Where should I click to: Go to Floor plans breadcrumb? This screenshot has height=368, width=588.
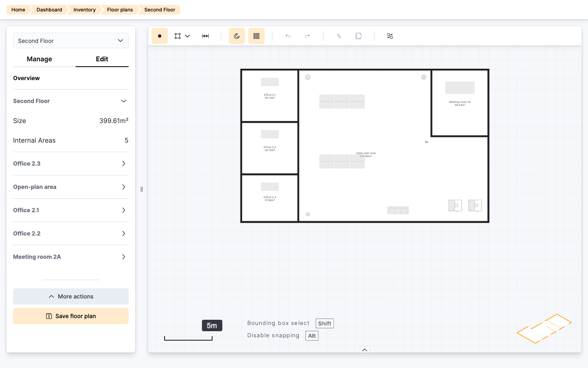click(x=120, y=10)
